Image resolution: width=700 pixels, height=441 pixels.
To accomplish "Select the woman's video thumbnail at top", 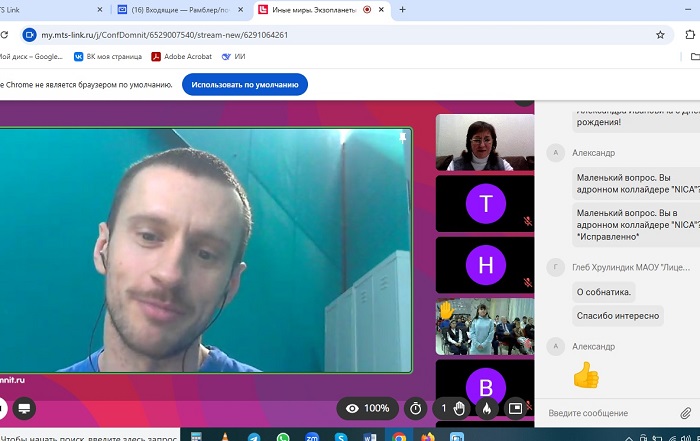I will click(484, 142).
